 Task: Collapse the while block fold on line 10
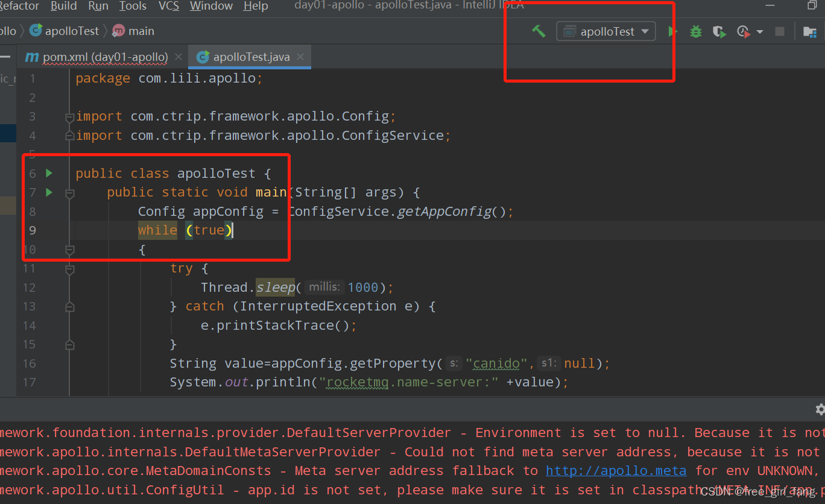69,250
